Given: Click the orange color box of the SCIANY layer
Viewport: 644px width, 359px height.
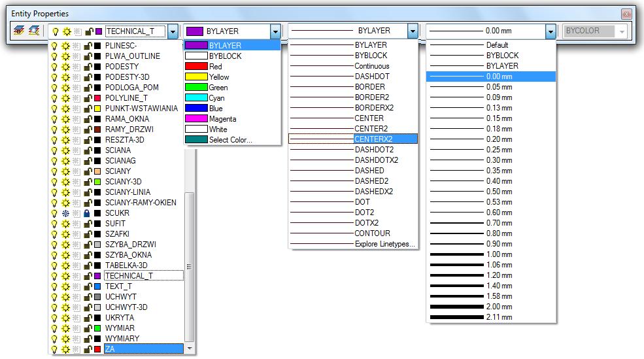Looking at the screenshot, I should [97, 171].
